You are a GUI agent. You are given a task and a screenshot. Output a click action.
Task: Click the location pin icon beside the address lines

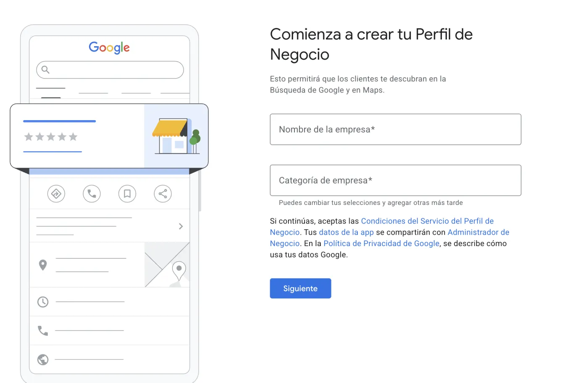(x=43, y=265)
